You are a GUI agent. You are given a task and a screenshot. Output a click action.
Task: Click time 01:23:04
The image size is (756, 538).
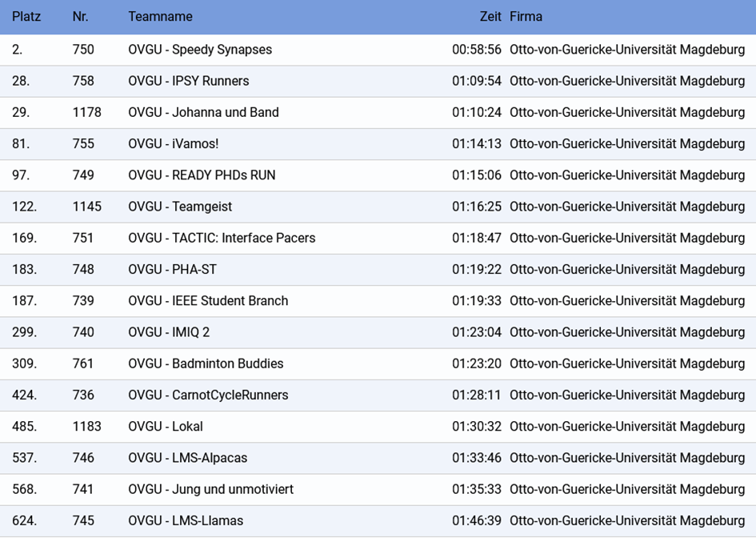pos(477,332)
